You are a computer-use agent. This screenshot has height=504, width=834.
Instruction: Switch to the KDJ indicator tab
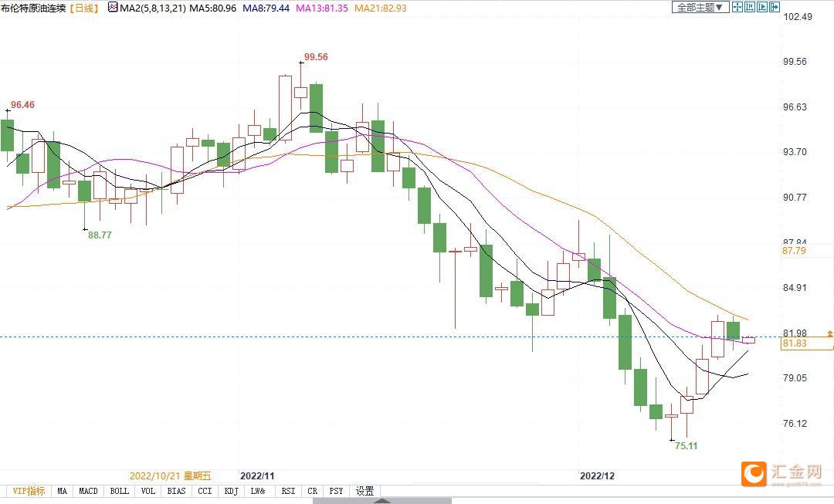pyautogui.click(x=232, y=491)
